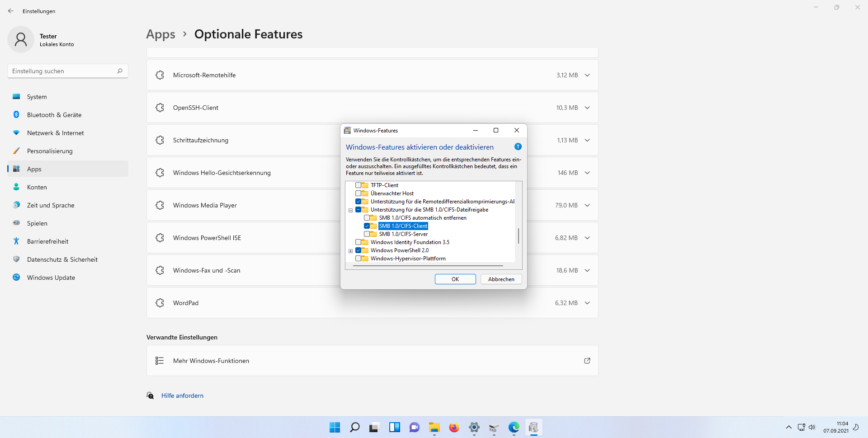Click the volume icon in the system tray

click(x=812, y=427)
